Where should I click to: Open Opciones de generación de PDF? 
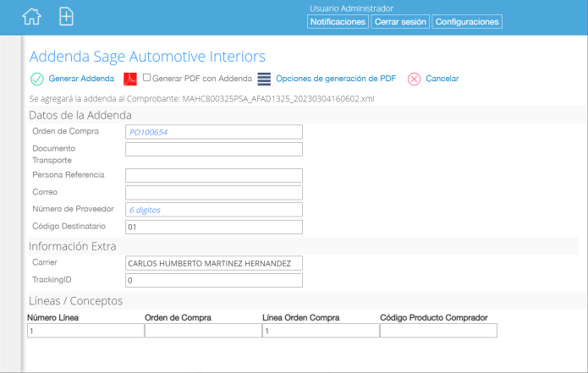336,79
